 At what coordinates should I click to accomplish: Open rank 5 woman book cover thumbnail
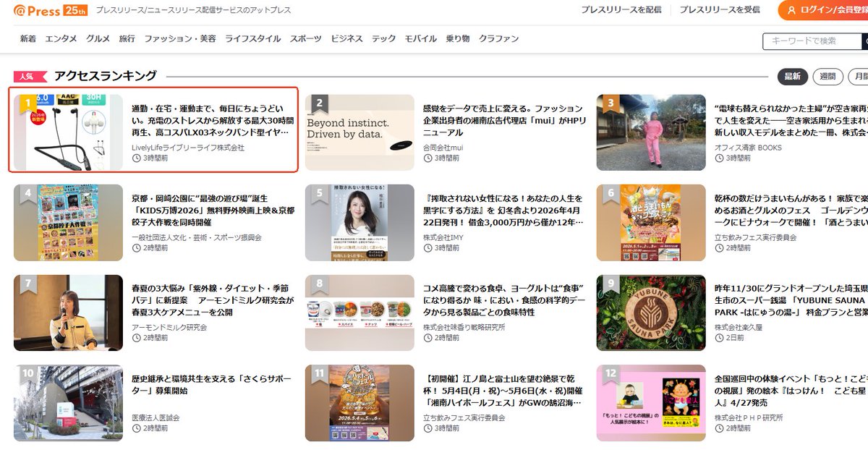tap(359, 222)
